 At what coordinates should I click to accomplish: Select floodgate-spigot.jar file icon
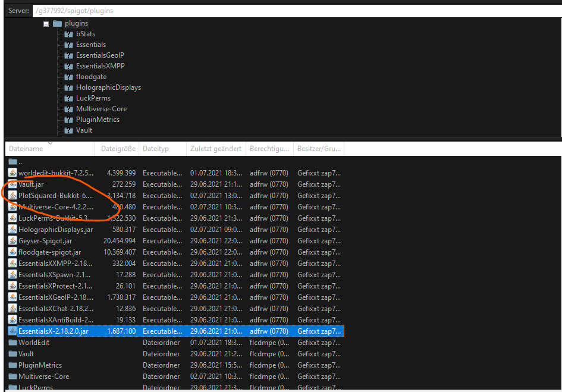click(12, 252)
